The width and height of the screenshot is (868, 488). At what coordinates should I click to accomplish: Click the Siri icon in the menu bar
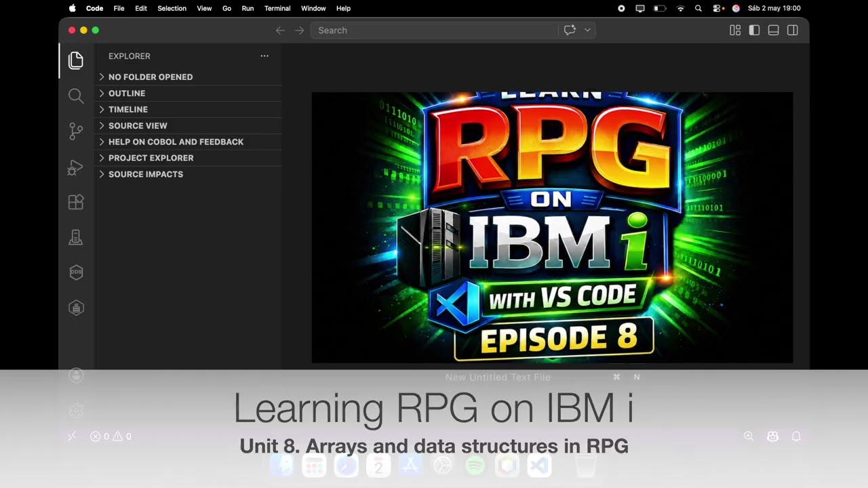tap(736, 8)
